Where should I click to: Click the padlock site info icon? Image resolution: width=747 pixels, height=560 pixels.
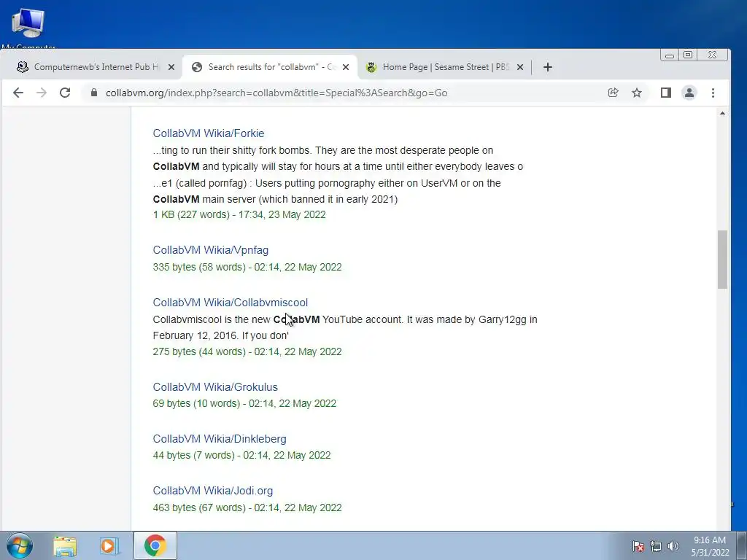tap(94, 93)
